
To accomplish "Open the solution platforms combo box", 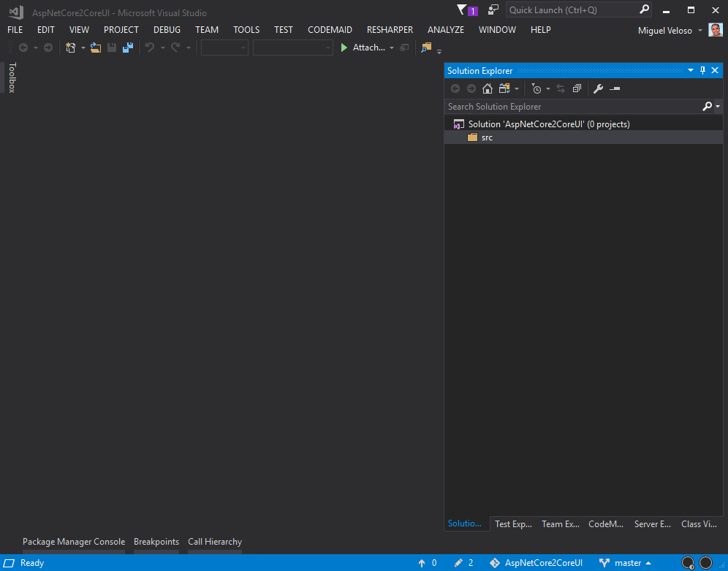I will click(x=293, y=48).
